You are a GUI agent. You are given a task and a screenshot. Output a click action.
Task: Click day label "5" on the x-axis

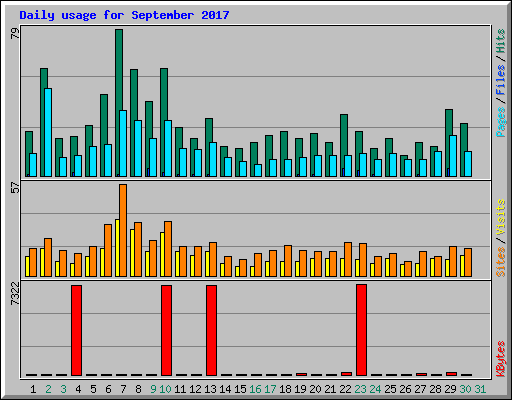93,389
